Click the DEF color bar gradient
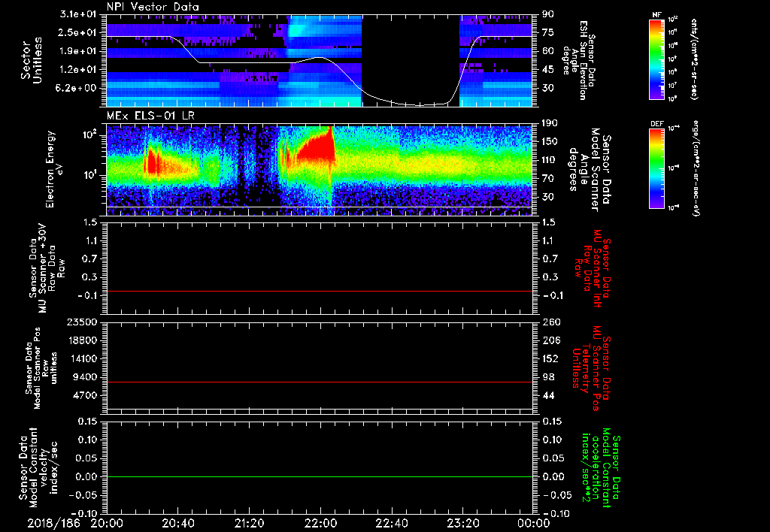770x532 pixels. [657, 168]
